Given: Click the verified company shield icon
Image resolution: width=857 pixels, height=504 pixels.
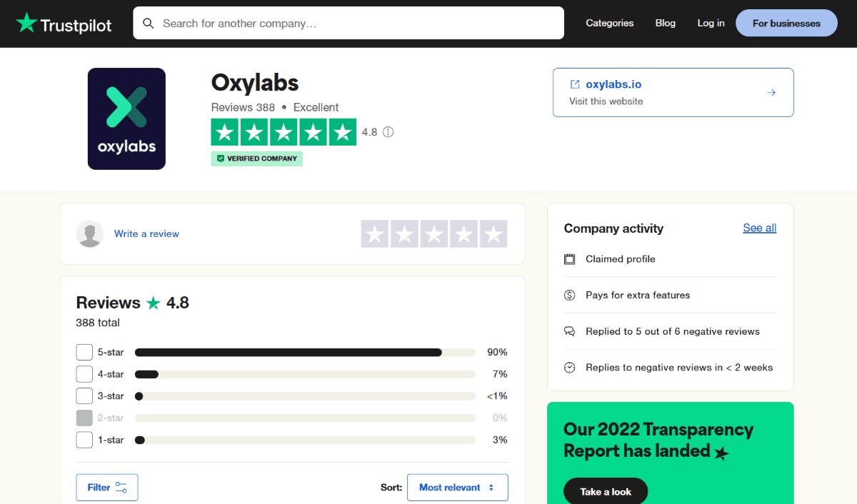Looking at the screenshot, I should click(221, 158).
